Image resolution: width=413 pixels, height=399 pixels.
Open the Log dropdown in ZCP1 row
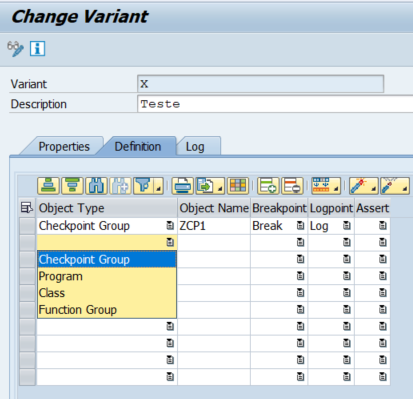tap(347, 226)
